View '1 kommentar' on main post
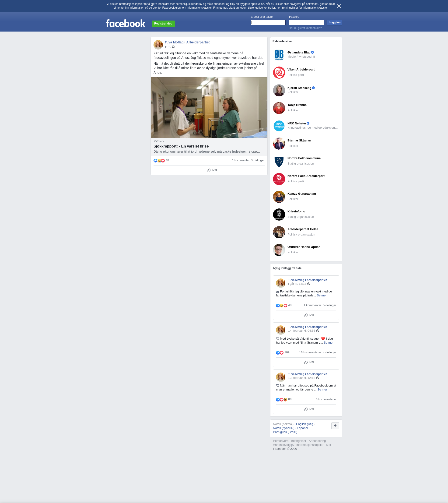448x503 pixels. [x=241, y=160]
